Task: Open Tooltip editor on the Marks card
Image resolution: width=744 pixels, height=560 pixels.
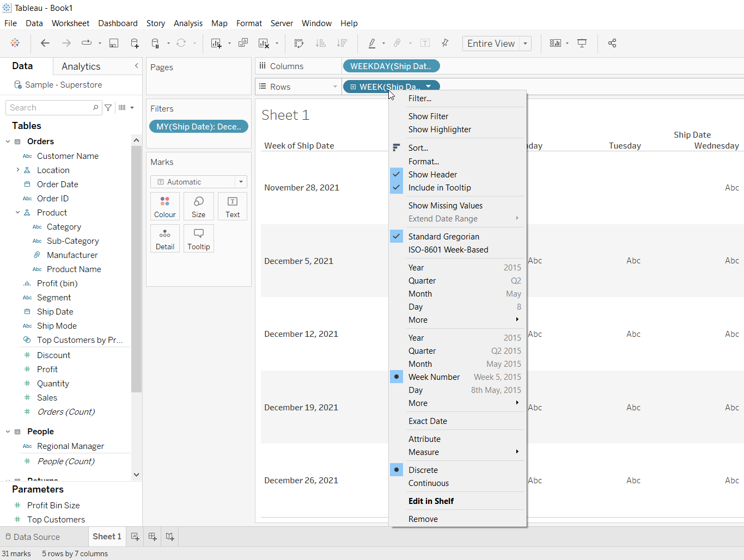Action: [x=198, y=238]
